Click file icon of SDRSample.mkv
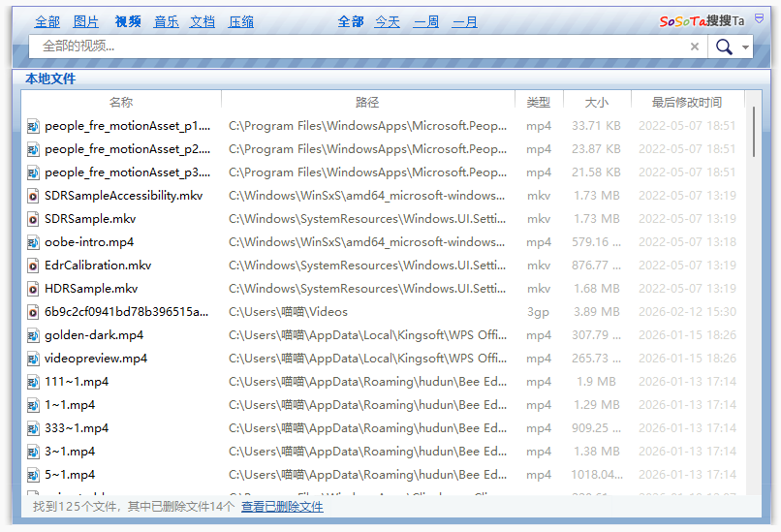Image resolution: width=781 pixels, height=532 pixels. tap(32, 219)
